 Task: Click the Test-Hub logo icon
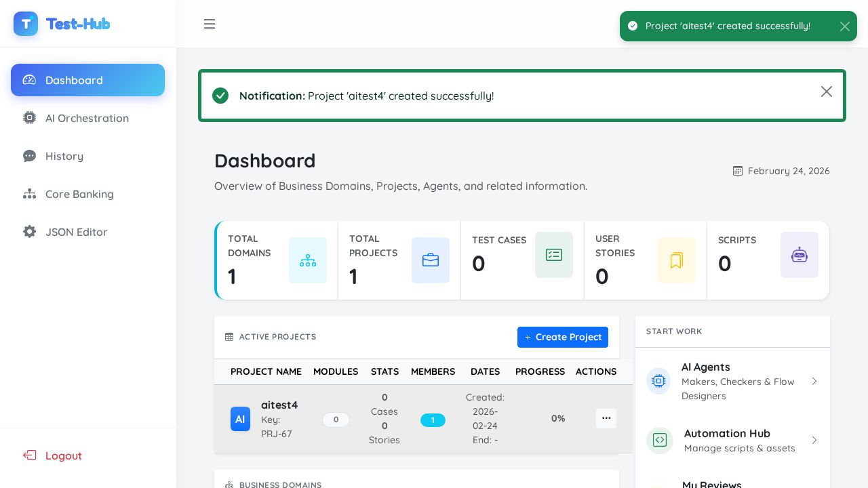coord(26,24)
